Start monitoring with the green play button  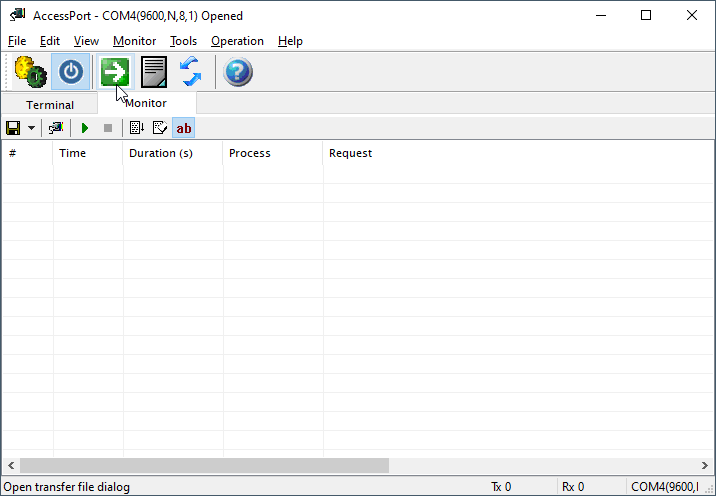click(84, 128)
